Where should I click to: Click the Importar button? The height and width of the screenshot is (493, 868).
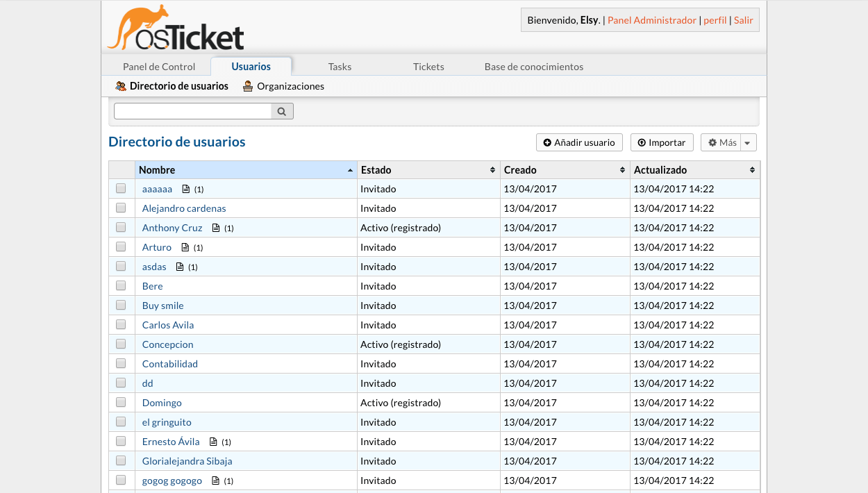pyautogui.click(x=662, y=142)
